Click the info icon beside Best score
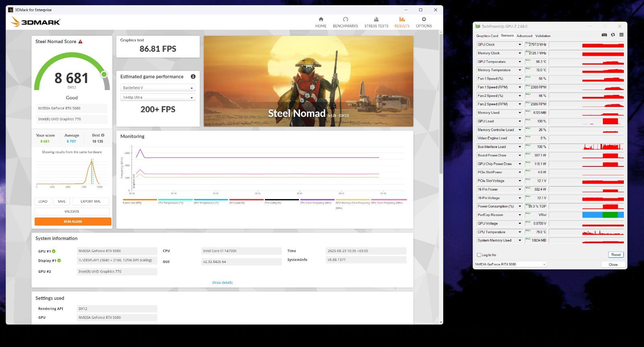The height and width of the screenshot is (347, 644). pyautogui.click(x=103, y=135)
